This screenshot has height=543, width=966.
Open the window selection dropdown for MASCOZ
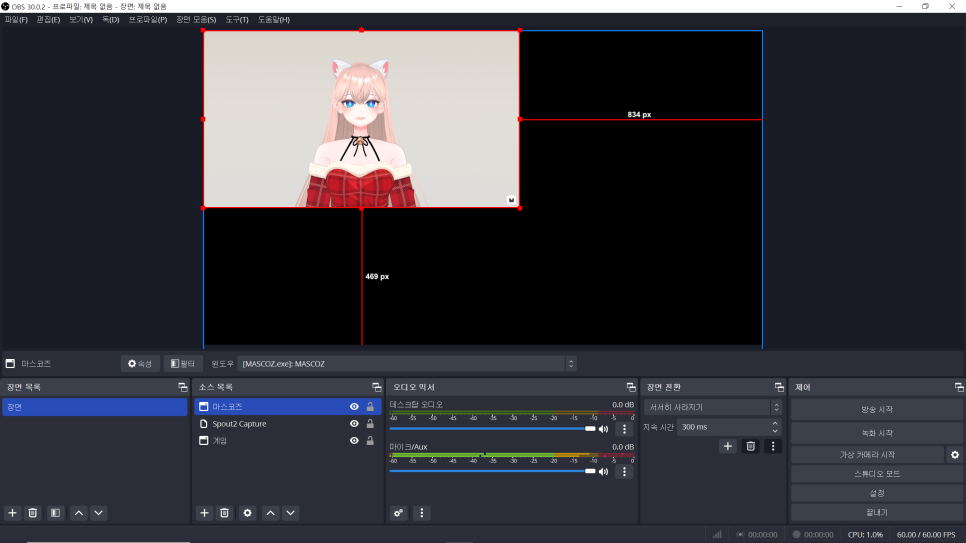[x=407, y=364]
